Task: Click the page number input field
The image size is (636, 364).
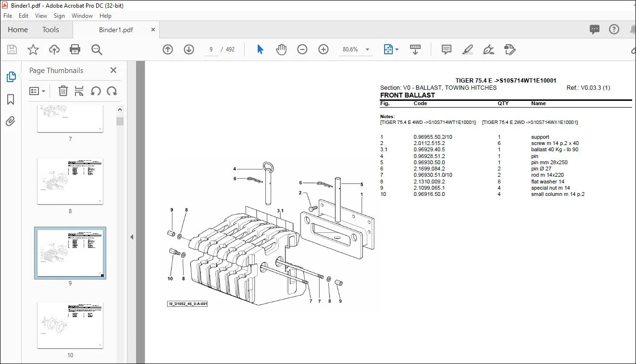Action: (x=211, y=49)
